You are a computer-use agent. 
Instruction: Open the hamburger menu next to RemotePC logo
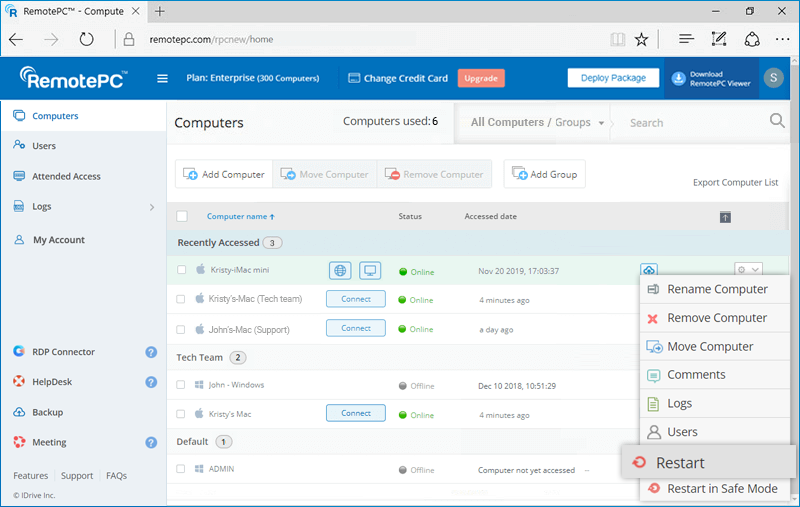pos(162,79)
